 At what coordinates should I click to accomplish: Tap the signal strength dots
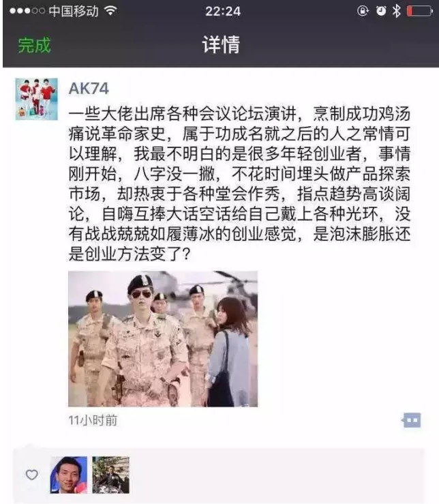tap(27, 11)
